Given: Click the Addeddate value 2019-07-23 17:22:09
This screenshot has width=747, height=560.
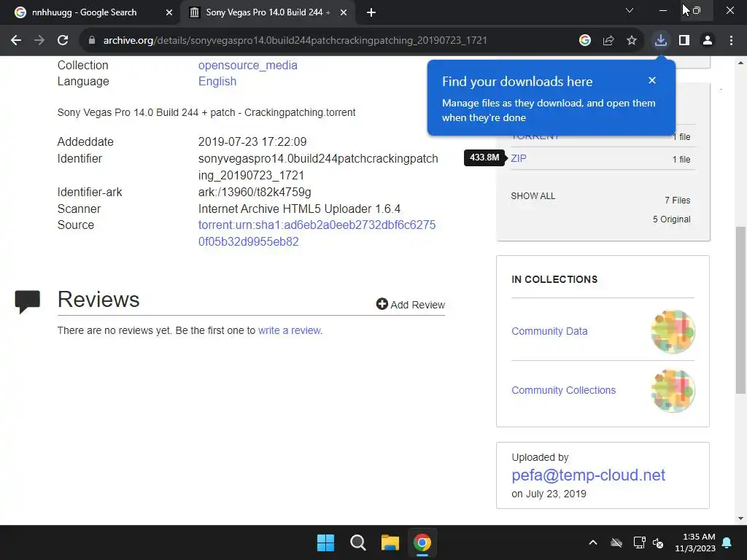Looking at the screenshot, I should click(x=252, y=142).
